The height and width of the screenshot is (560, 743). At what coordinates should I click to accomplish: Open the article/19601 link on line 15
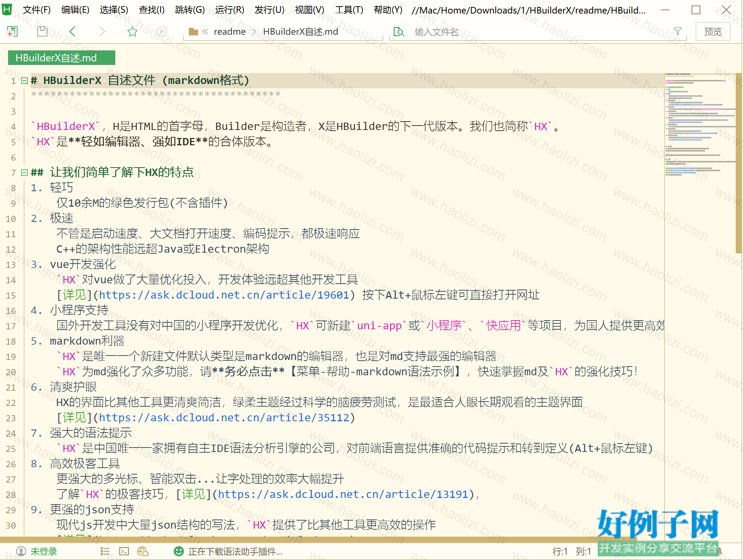point(224,295)
